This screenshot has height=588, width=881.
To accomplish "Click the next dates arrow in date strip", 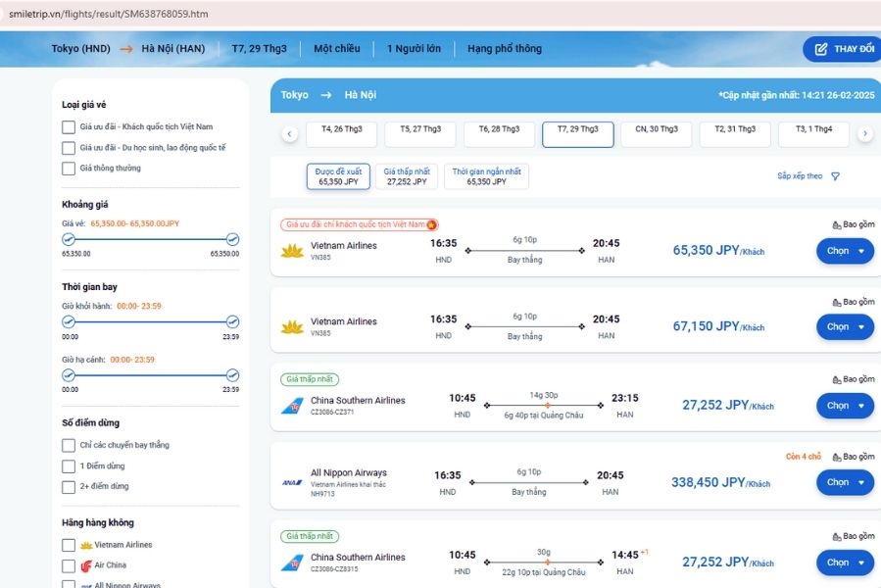I will coord(864,134).
